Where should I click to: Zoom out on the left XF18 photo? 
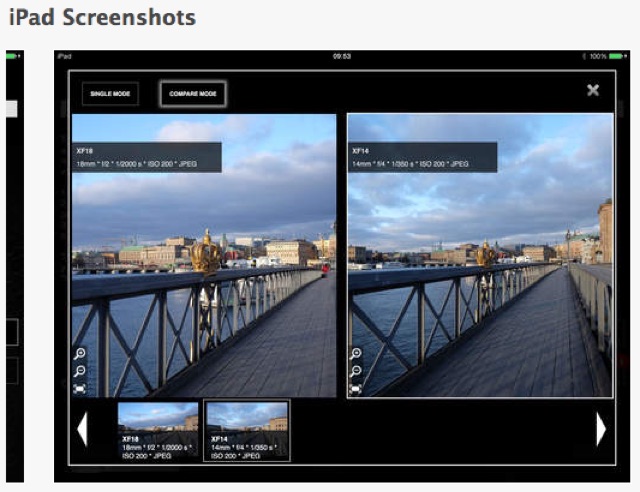tap(79, 371)
